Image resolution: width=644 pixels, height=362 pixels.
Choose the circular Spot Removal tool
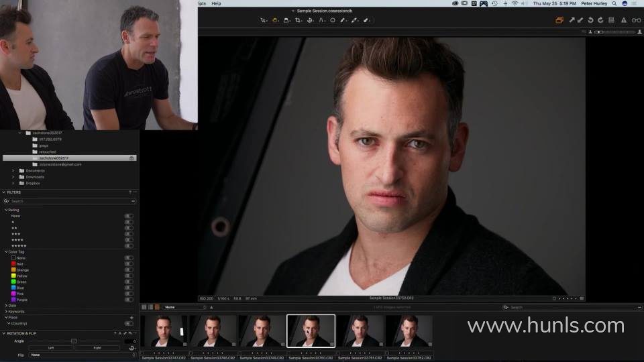(x=333, y=20)
